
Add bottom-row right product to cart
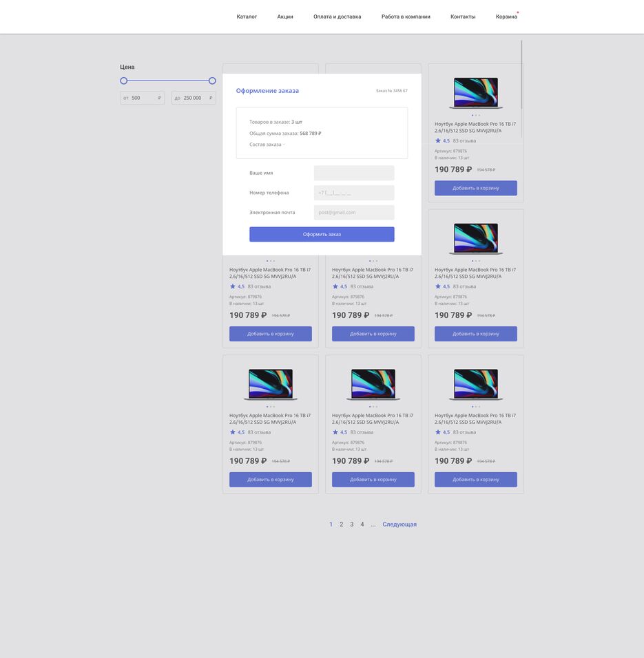(x=476, y=479)
